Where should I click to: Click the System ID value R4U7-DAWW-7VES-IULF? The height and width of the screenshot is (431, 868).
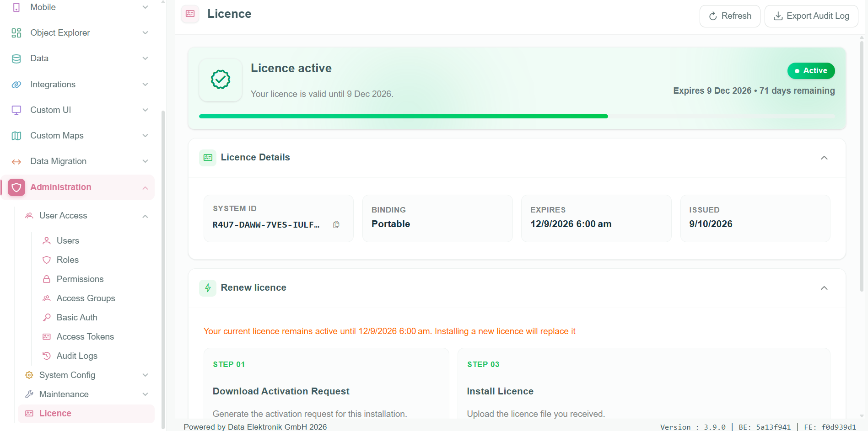pos(266,225)
